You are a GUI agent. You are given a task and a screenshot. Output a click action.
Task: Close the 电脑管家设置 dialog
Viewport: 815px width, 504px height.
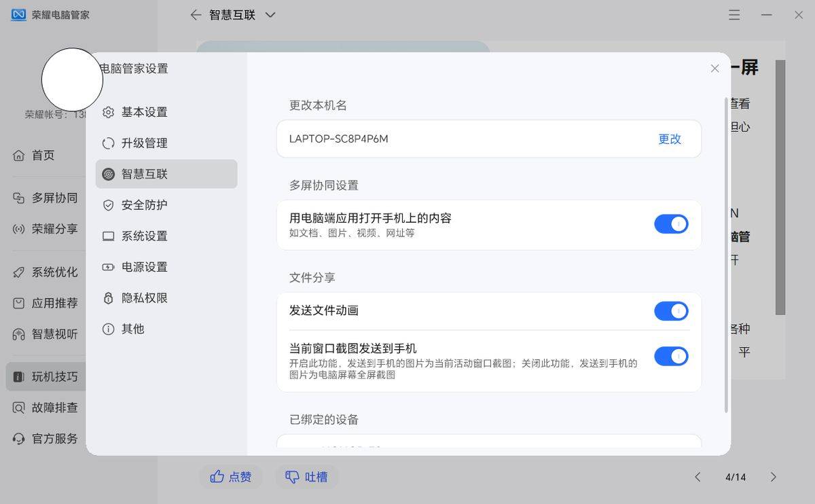click(714, 69)
